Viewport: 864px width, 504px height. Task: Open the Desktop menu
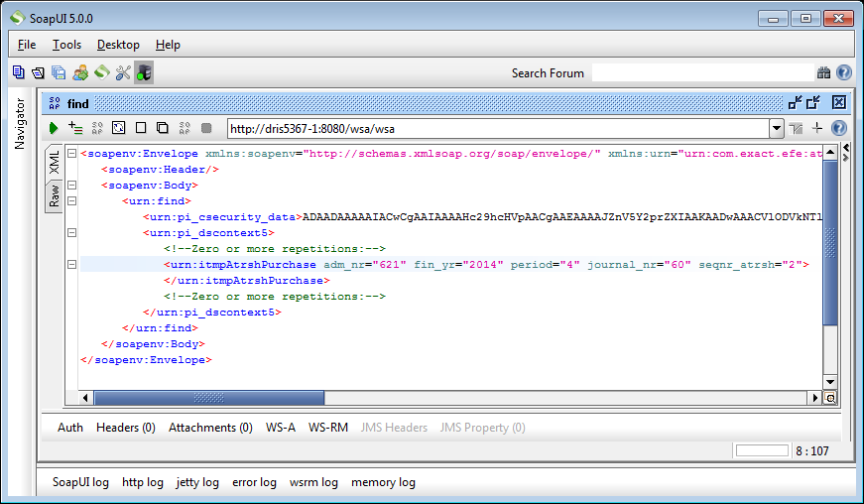[118, 45]
